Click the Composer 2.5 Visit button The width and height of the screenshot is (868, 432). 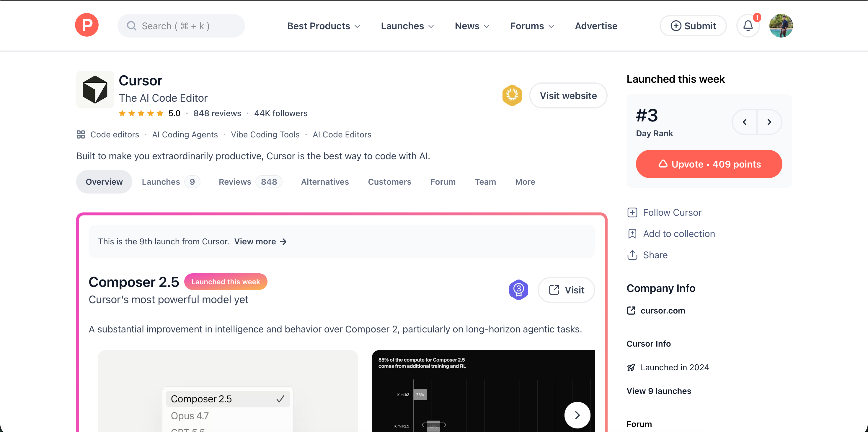point(566,290)
